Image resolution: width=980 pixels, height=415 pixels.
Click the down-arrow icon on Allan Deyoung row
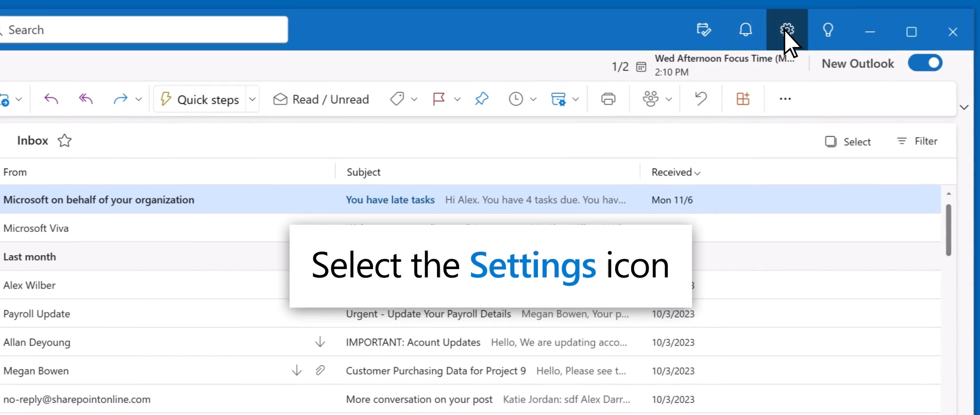(x=320, y=342)
